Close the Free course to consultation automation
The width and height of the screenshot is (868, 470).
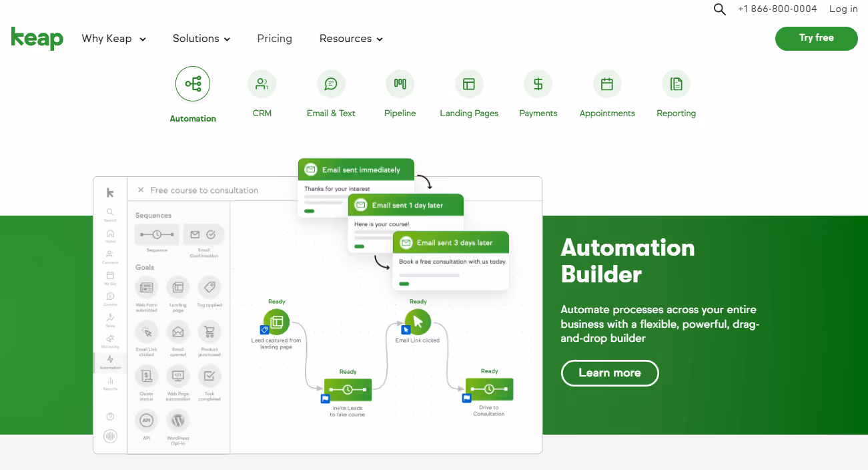coord(141,190)
